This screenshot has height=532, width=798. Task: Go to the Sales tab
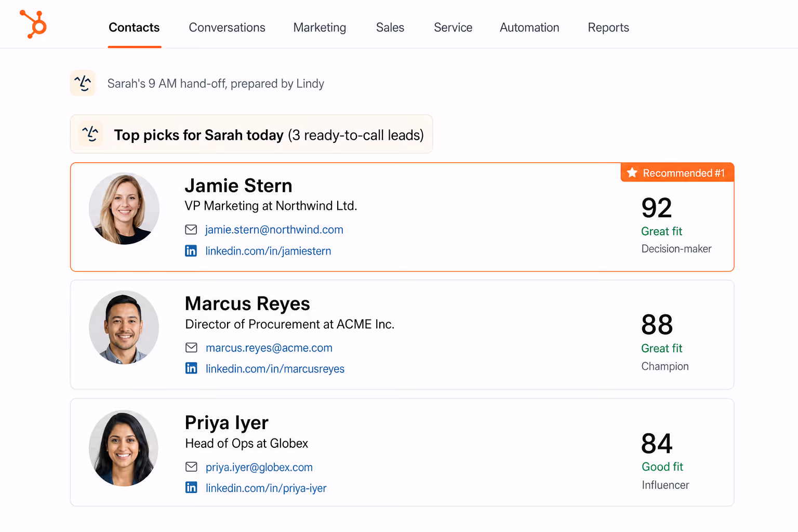click(x=390, y=28)
